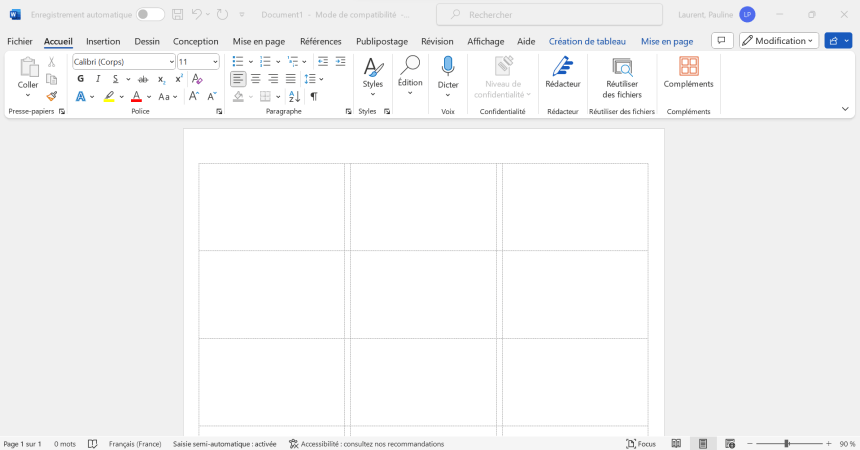Align text left
The height and width of the screenshot is (450, 860).
238,79
